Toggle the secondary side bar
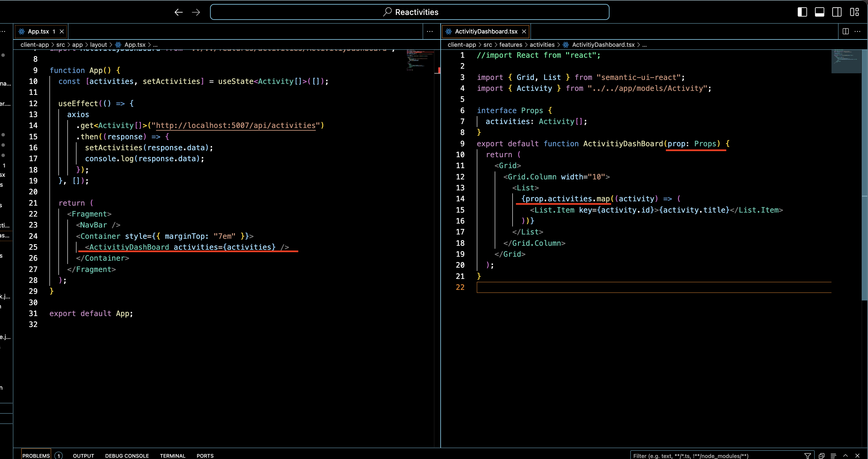The height and width of the screenshot is (459, 868). [x=837, y=12]
